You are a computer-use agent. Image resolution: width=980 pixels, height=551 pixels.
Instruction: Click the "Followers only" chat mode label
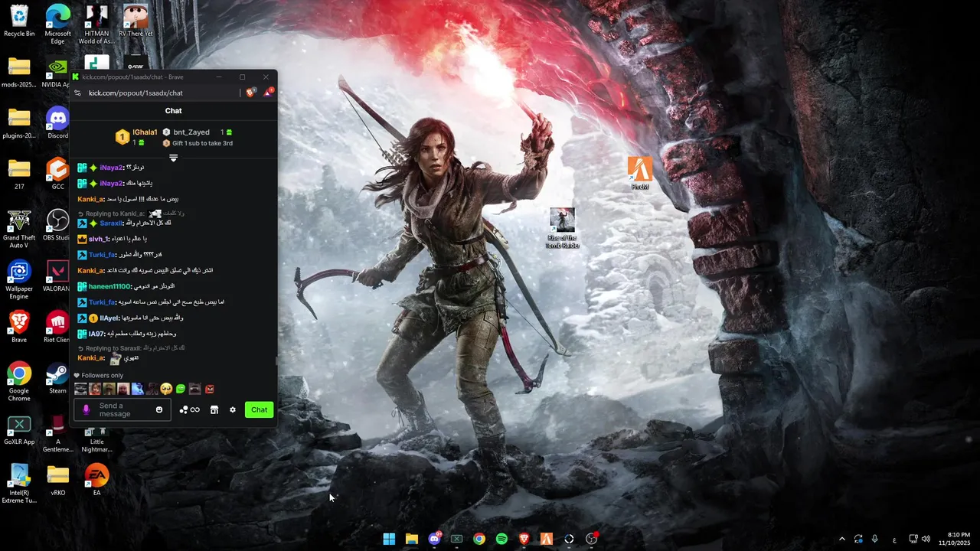(x=102, y=376)
